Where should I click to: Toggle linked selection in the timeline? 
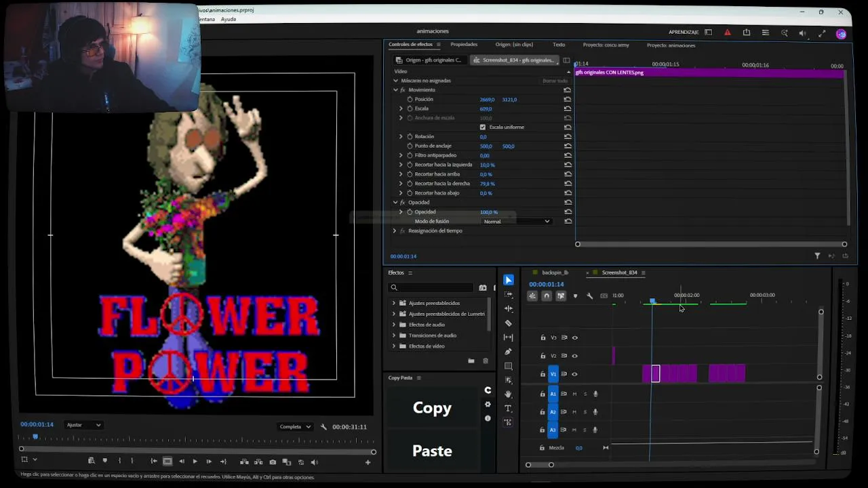[x=561, y=296]
